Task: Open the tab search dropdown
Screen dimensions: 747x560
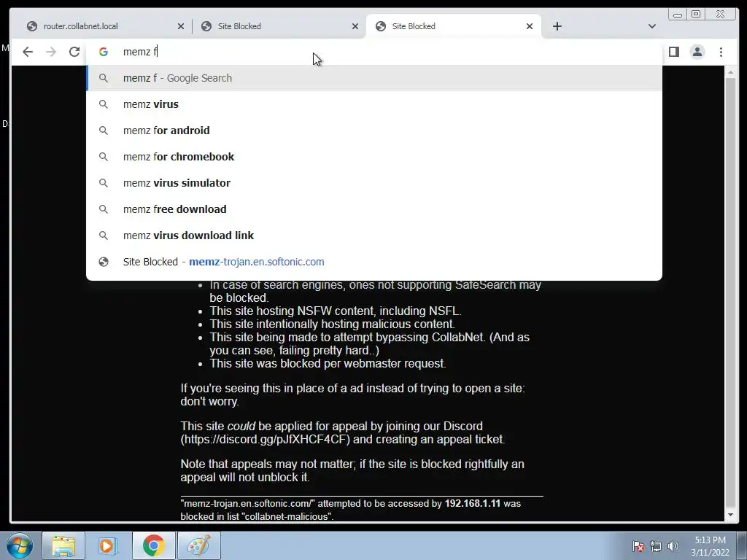Action: click(x=652, y=26)
